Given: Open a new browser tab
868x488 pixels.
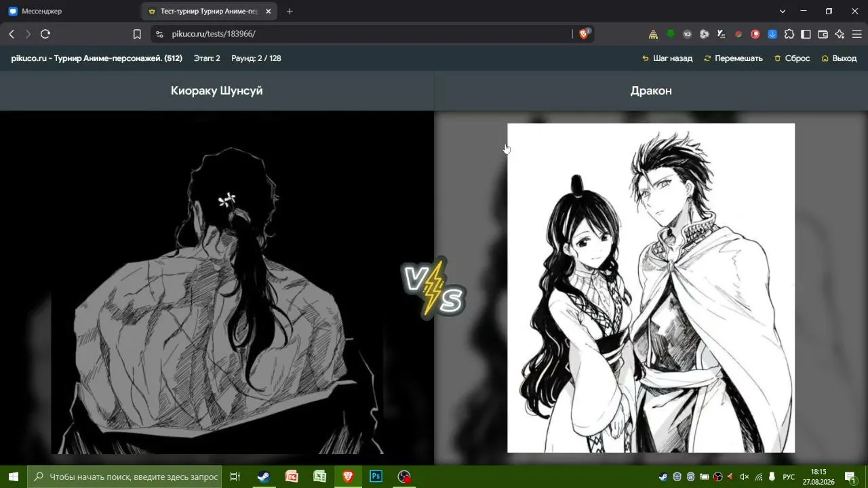Looking at the screenshot, I should [x=290, y=11].
